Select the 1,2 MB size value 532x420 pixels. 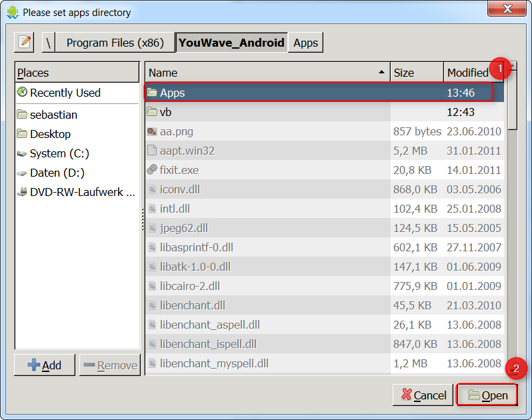pos(410,363)
